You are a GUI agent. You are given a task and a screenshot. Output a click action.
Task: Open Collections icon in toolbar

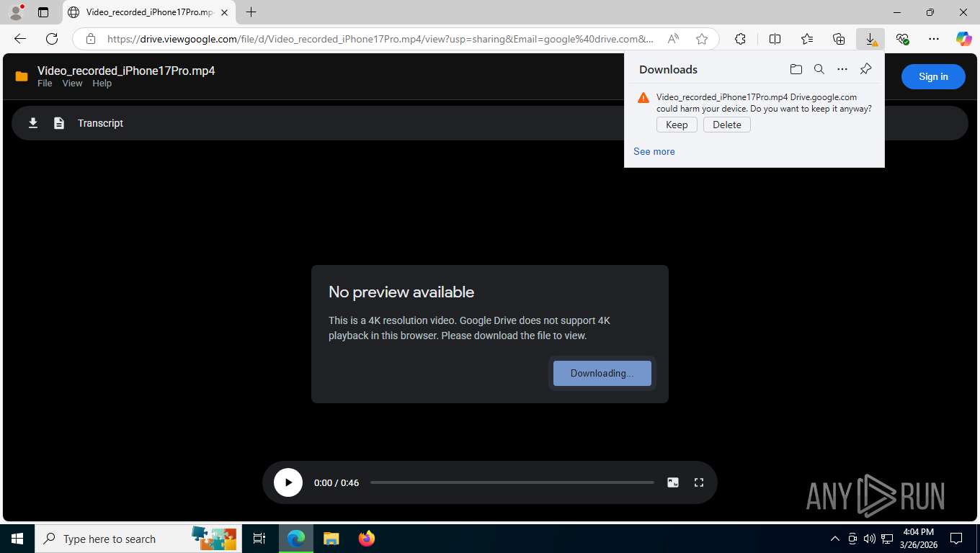click(x=839, y=39)
